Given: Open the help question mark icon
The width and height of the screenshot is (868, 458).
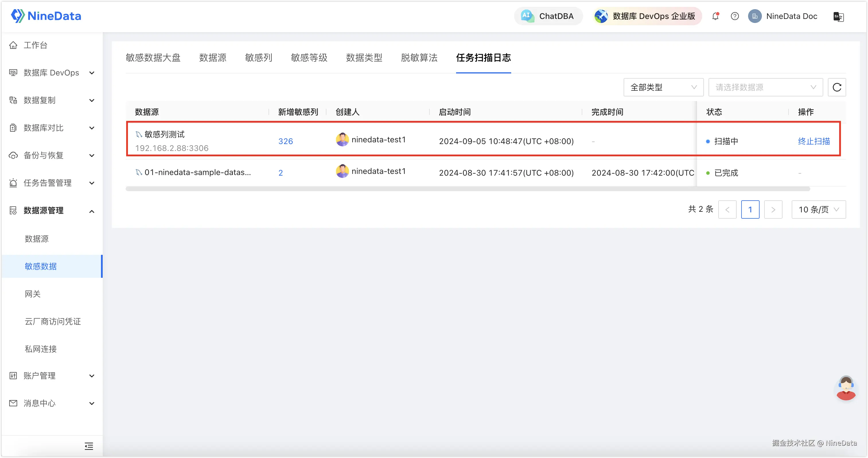Looking at the screenshot, I should point(735,16).
